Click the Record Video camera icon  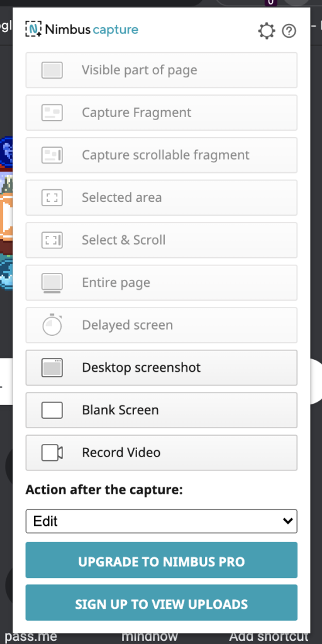pyautogui.click(x=52, y=453)
